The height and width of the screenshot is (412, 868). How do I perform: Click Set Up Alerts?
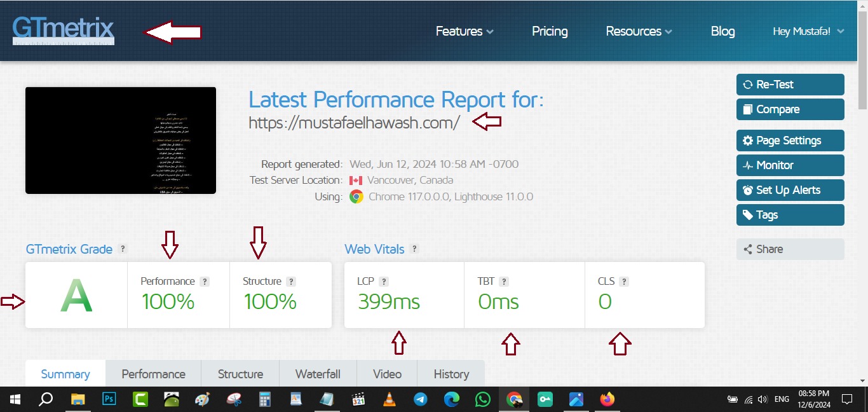point(790,190)
